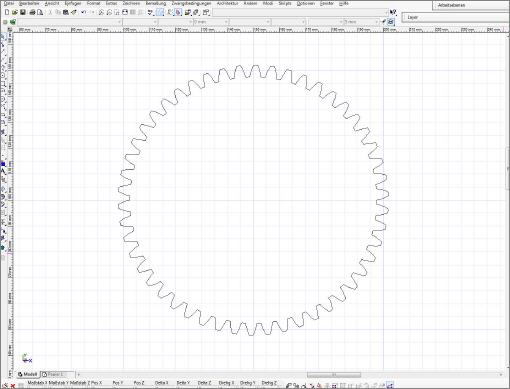510x389 pixels.
Task: Click the context help pointer icon
Action: click(393, 13)
